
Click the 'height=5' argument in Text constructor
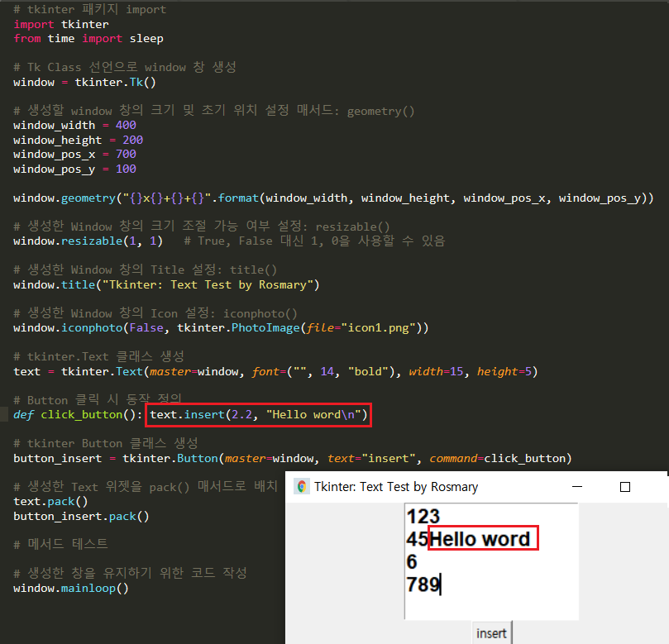tap(504, 371)
